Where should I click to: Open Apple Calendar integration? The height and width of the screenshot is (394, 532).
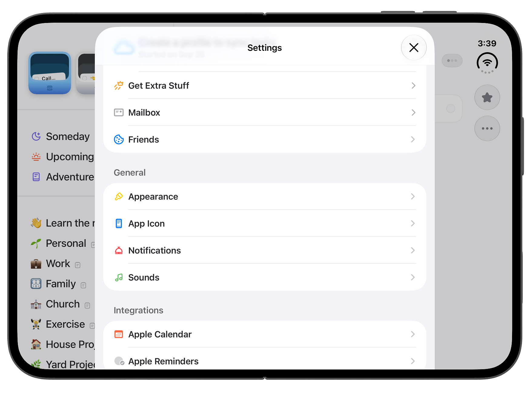pos(264,334)
